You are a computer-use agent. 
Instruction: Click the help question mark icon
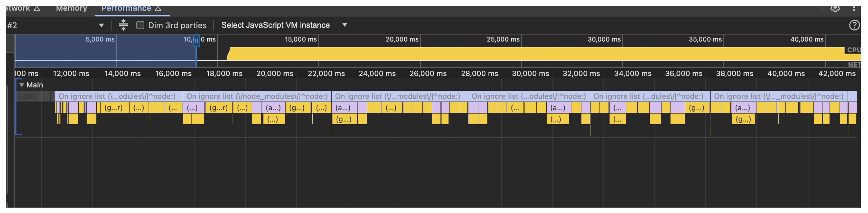854,25
